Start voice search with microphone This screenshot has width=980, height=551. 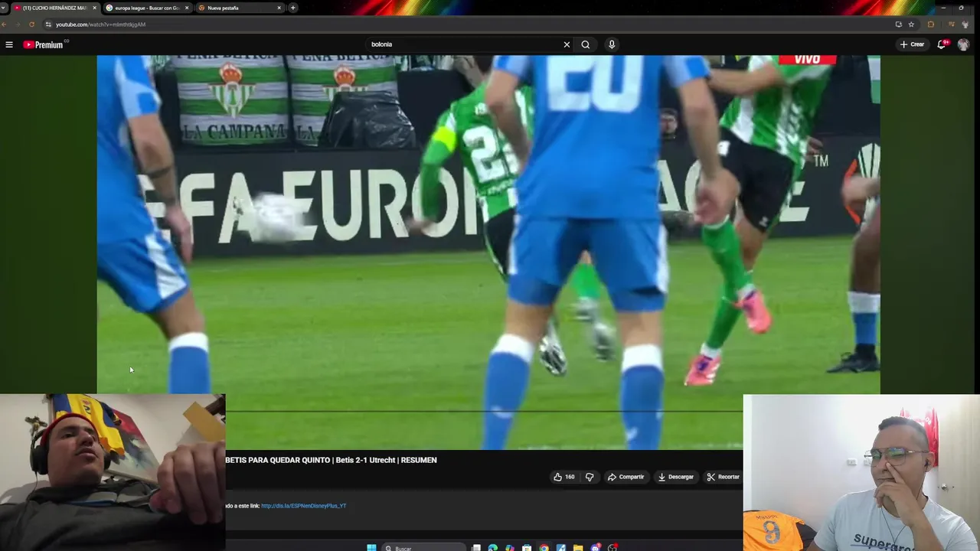pos(612,44)
